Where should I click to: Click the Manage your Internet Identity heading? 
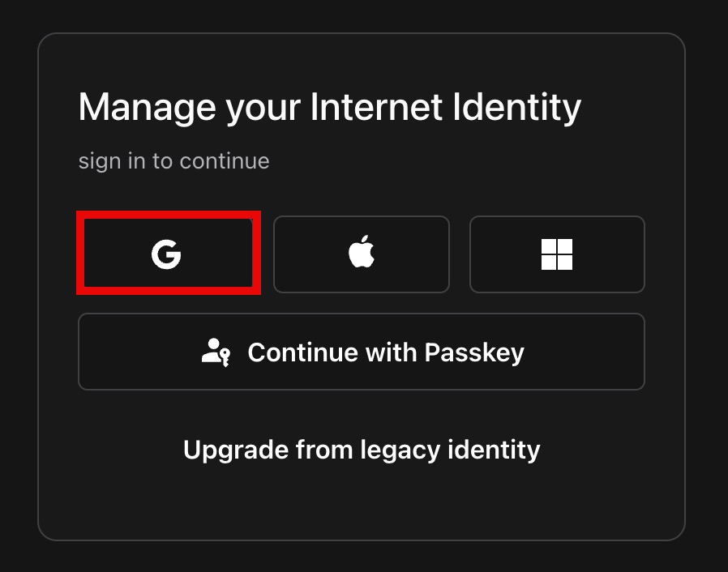click(x=329, y=108)
